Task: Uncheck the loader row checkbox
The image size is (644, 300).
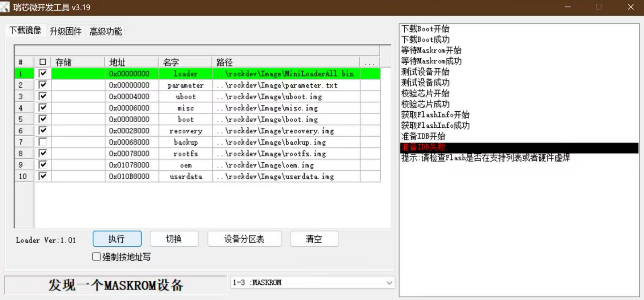Action: [x=43, y=73]
